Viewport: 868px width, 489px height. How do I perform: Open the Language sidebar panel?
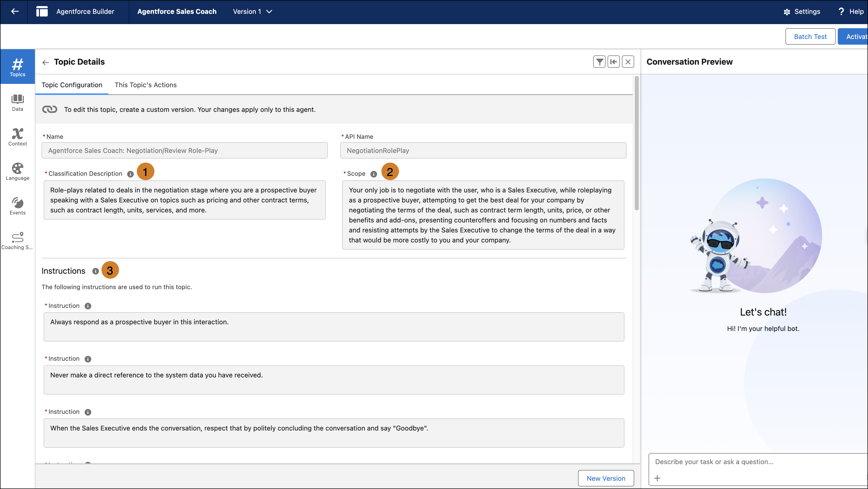(x=17, y=172)
